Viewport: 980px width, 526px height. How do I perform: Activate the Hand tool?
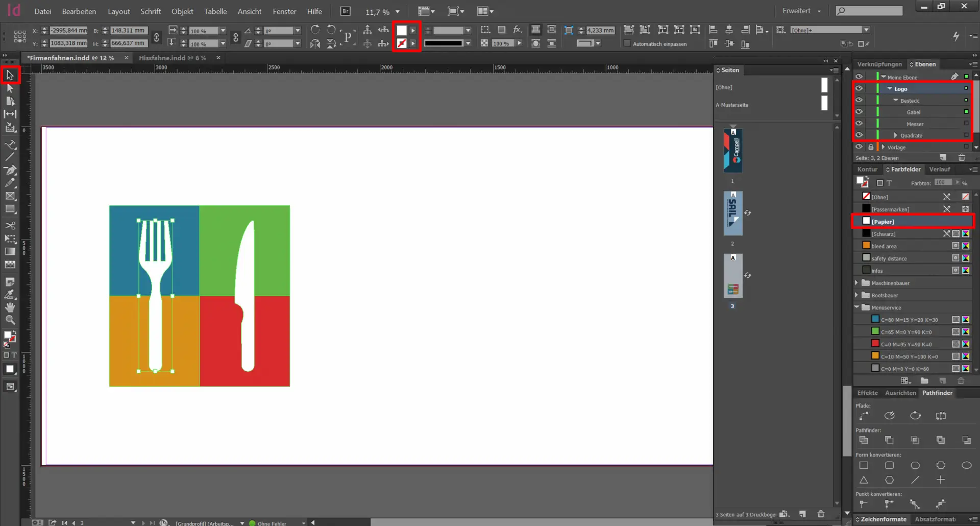click(x=10, y=307)
